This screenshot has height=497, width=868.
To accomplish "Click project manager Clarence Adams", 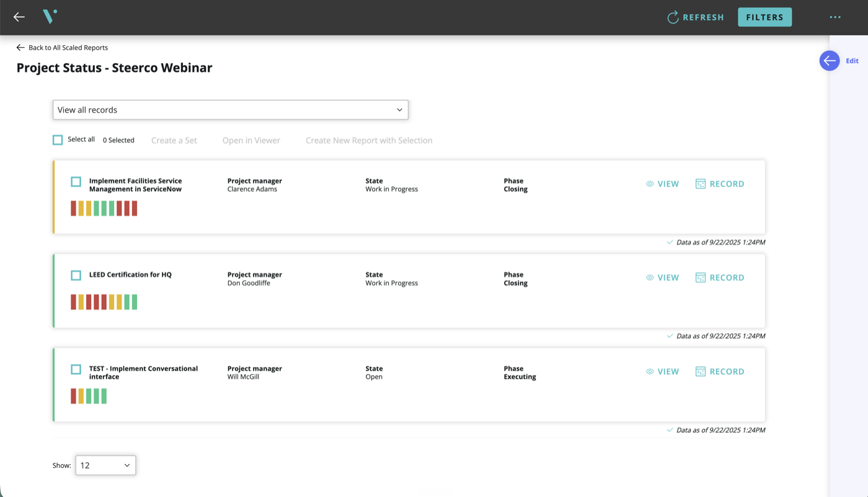I will point(252,189).
